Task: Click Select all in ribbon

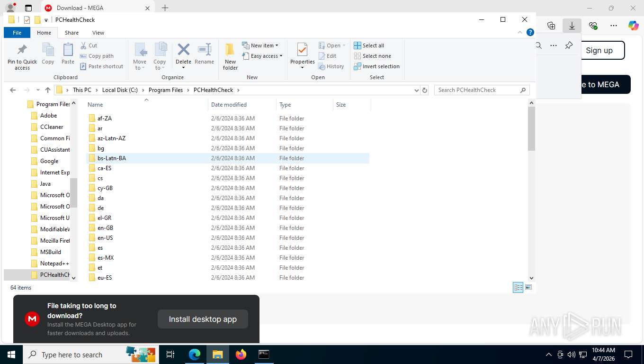Action: (369, 45)
